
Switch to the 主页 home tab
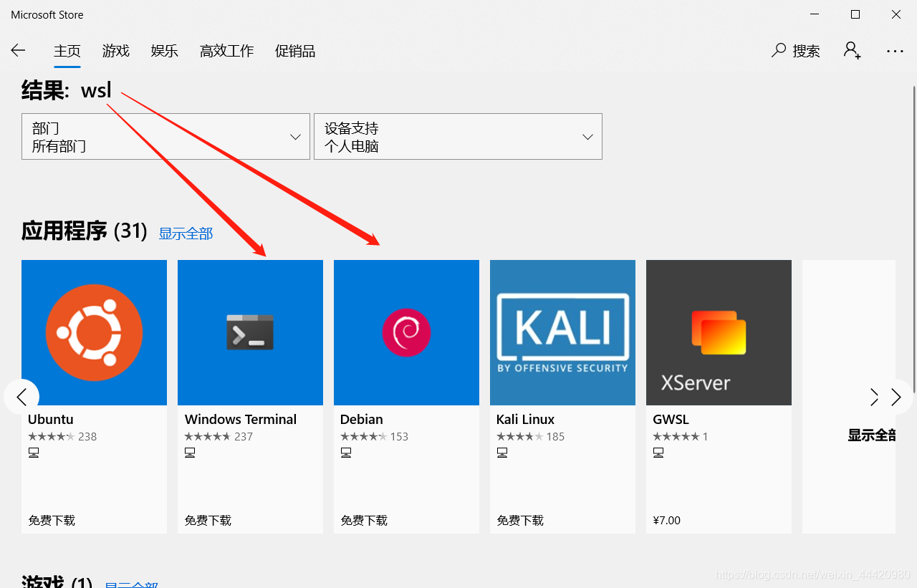(67, 51)
